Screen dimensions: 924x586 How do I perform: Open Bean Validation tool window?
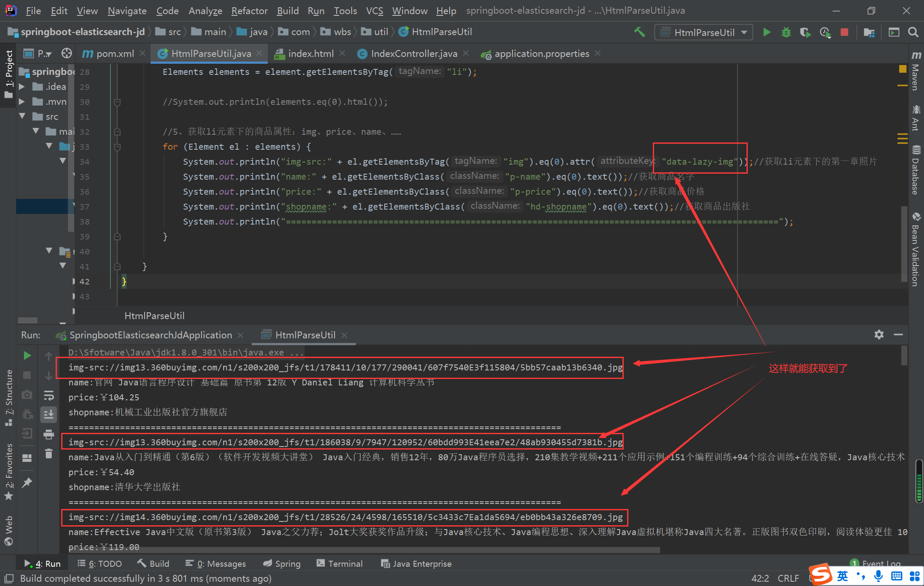pyautogui.click(x=916, y=249)
